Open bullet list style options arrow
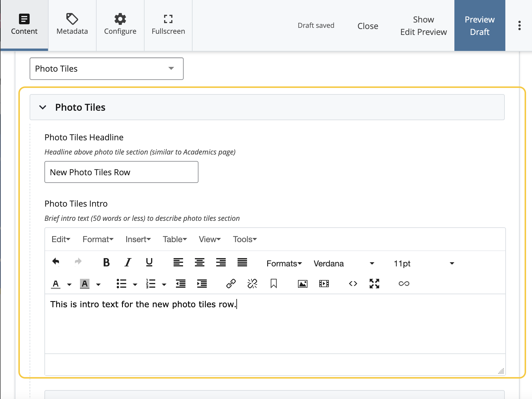 tap(135, 284)
